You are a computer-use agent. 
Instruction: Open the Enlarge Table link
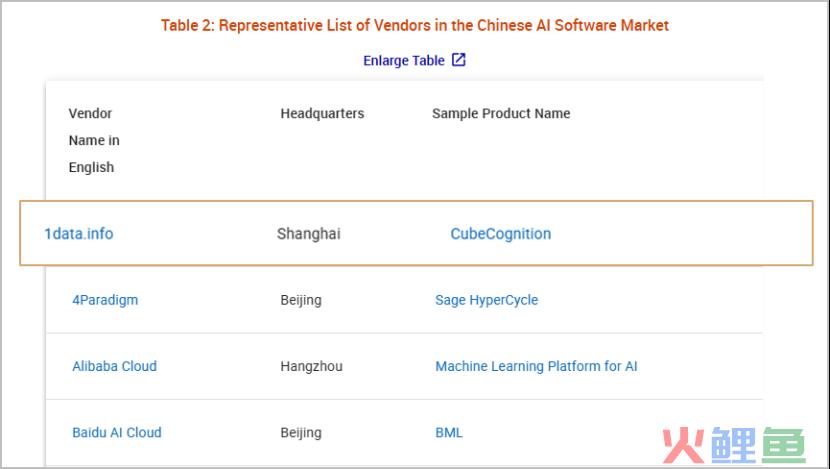coord(403,61)
